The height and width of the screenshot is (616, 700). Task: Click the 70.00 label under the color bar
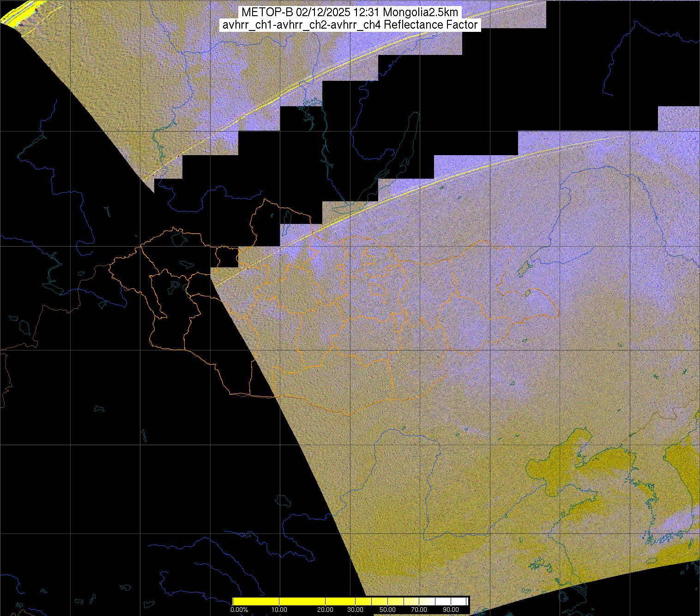(x=420, y=610)
